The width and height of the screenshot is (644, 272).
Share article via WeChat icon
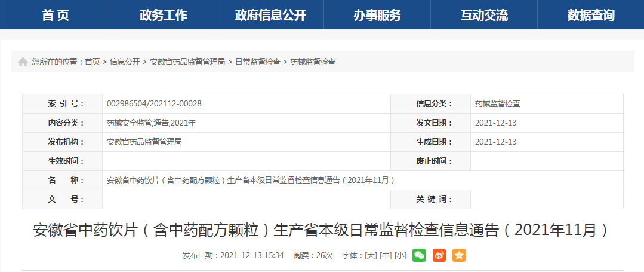(420, 255)
